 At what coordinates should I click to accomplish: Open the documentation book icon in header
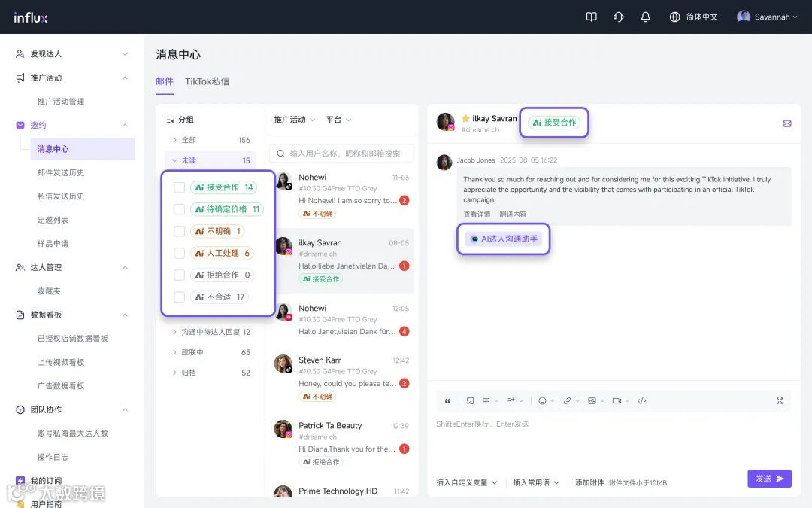(x=591, y=17)
